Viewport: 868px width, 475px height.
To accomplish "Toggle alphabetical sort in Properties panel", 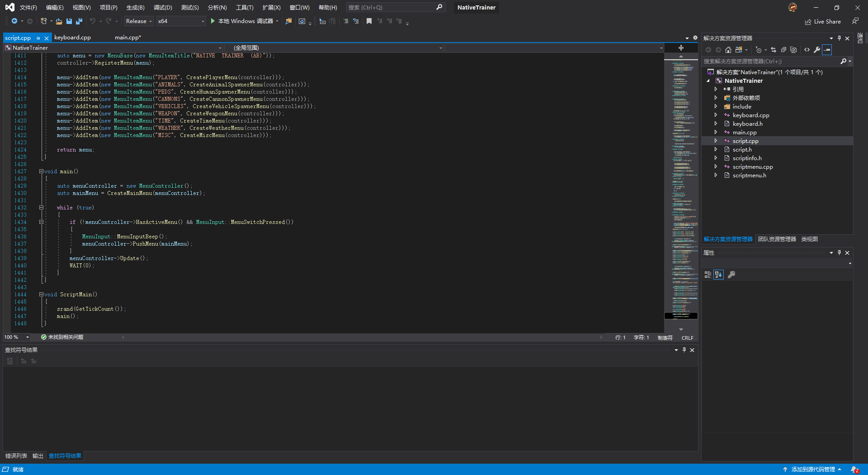I will (718, 275).
